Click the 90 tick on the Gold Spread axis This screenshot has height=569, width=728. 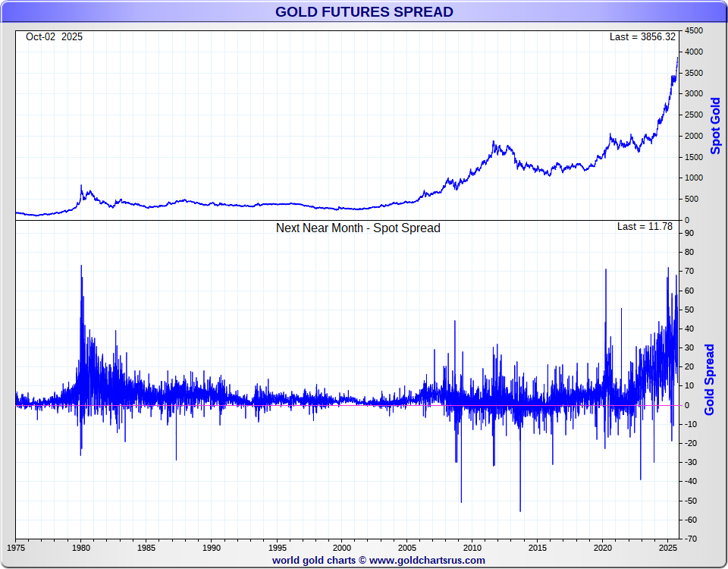[x=689, y=233]
